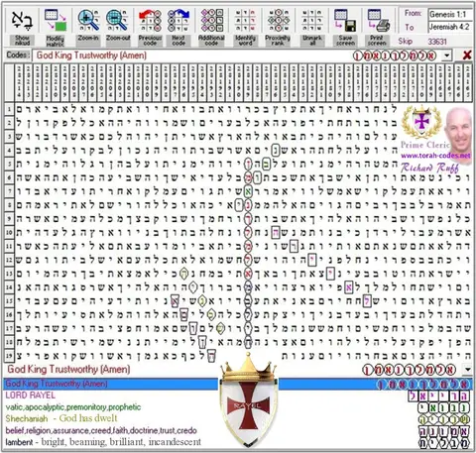Click the Print screen icon
Screen dimensions: 476x453
pyautogui.click(x=378, y=20)
